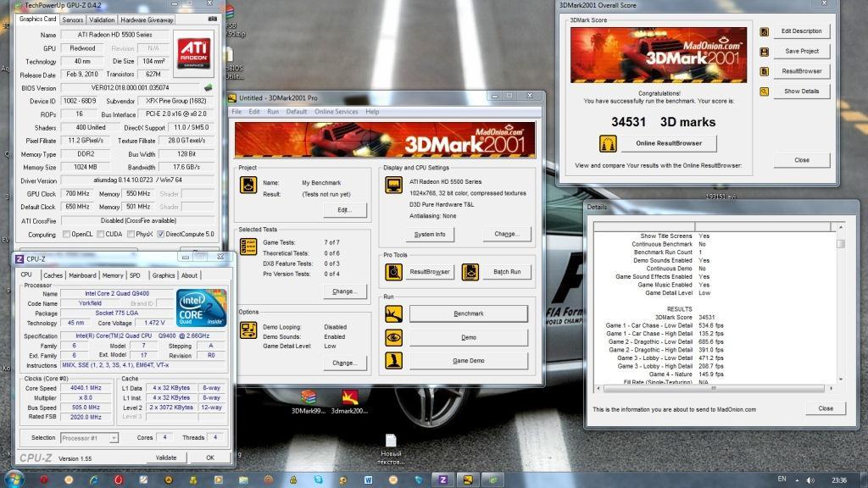
Task: Click the 3DMark2001 banner in Overall Score window
Action: [x=658, y=55]
